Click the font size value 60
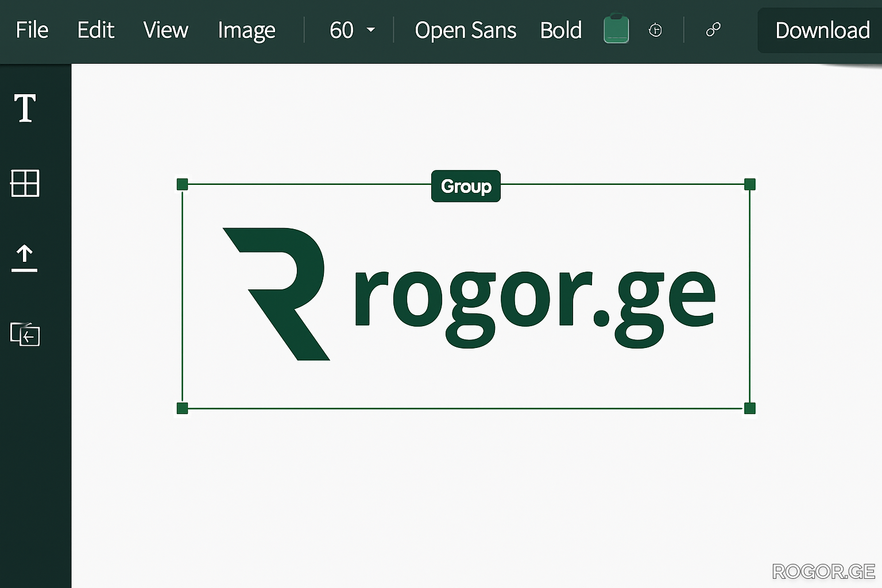The image size is (882, 588). point(341,30)
